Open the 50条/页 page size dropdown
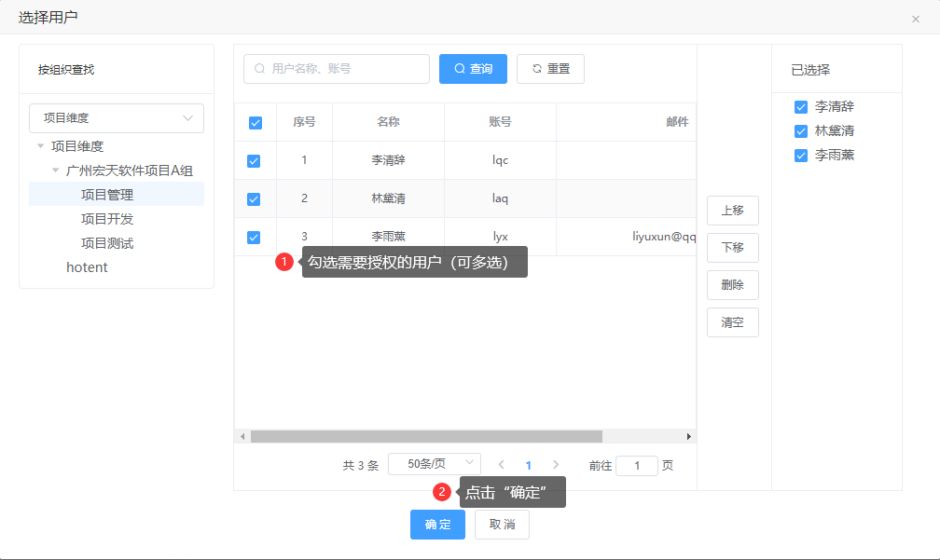Image resolution: width=940 pixels, height=560 pixels. (434, 463)
